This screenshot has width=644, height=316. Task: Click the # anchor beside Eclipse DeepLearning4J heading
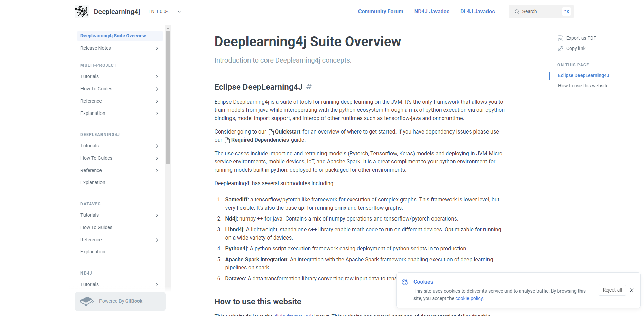[x=309, y=87]
